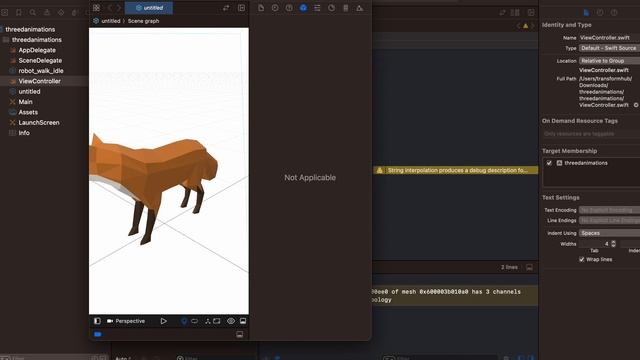This screenshot has height=360, width=640.
Task: Open the Info plist file
Action: click(x=24, y=133)
